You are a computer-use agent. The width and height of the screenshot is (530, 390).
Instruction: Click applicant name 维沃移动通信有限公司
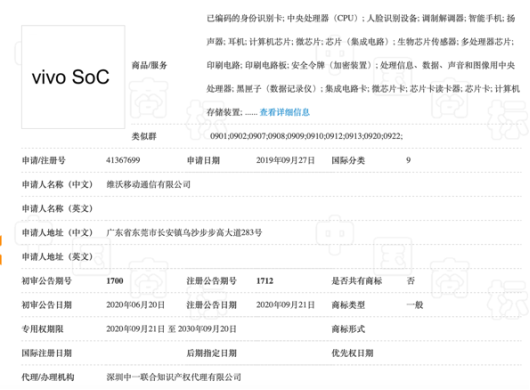coord(148,185)
